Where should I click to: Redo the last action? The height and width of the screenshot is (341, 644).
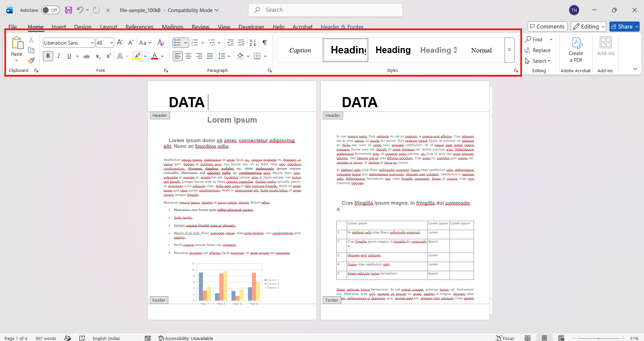[96, 10]
